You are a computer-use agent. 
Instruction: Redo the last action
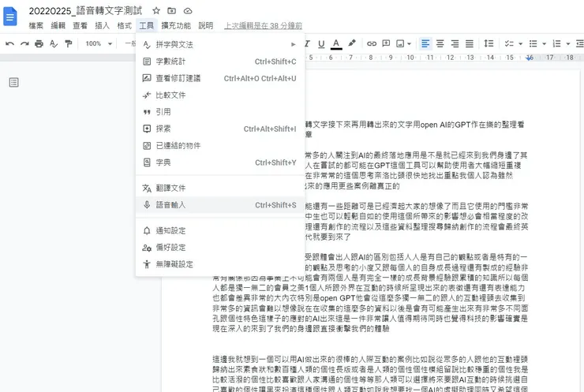(24, 44)
